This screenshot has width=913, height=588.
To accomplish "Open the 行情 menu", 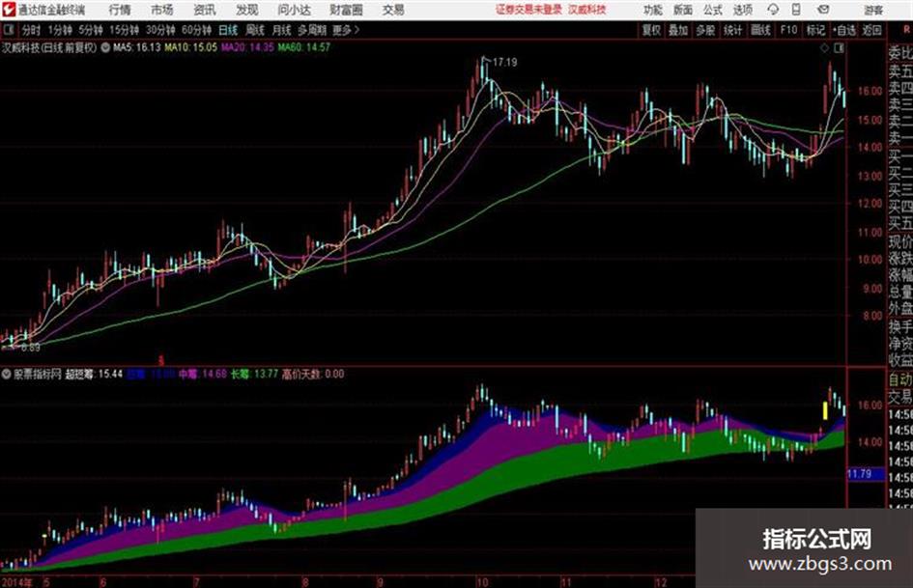I will coord(120,10).
